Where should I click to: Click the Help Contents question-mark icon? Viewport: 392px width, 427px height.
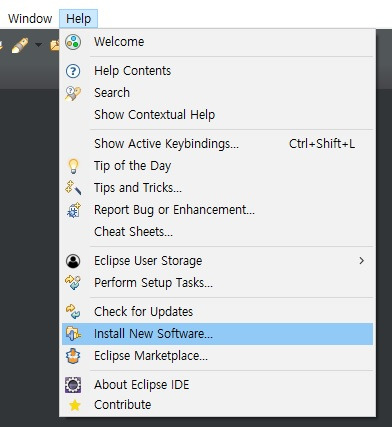tap(73, 71)
